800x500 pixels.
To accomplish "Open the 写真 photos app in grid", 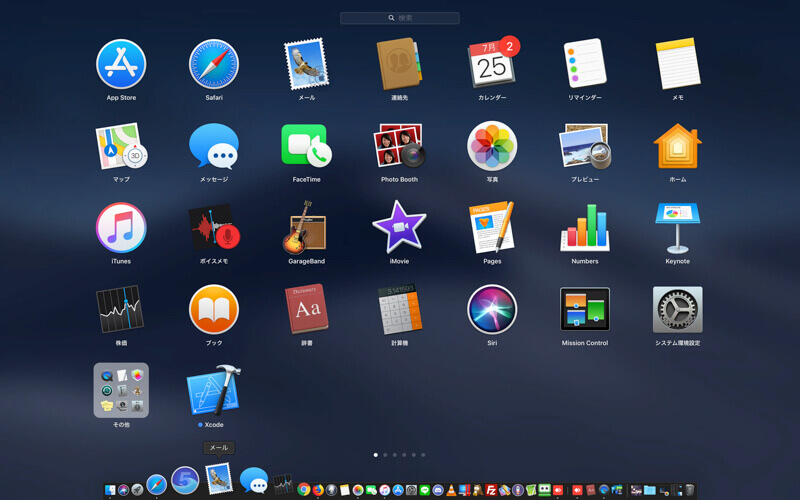I will [x=492, y=146].
